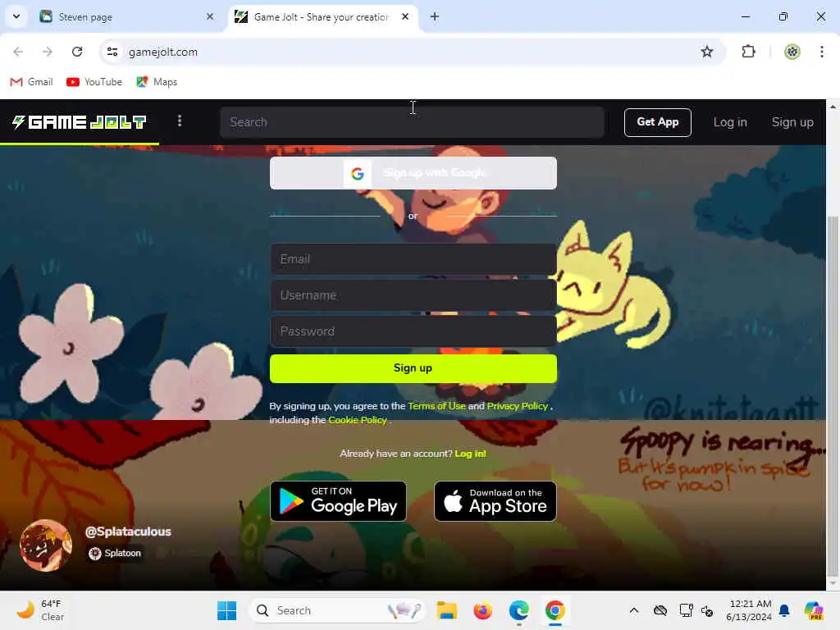840x630 pixels.
Task: Click the Chrome taskbar icon
Action: pyautogui.click(x=555, y=610)
